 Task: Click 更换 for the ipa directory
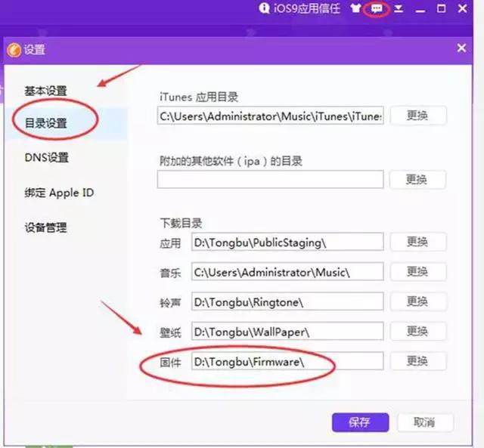click(417, 179)
